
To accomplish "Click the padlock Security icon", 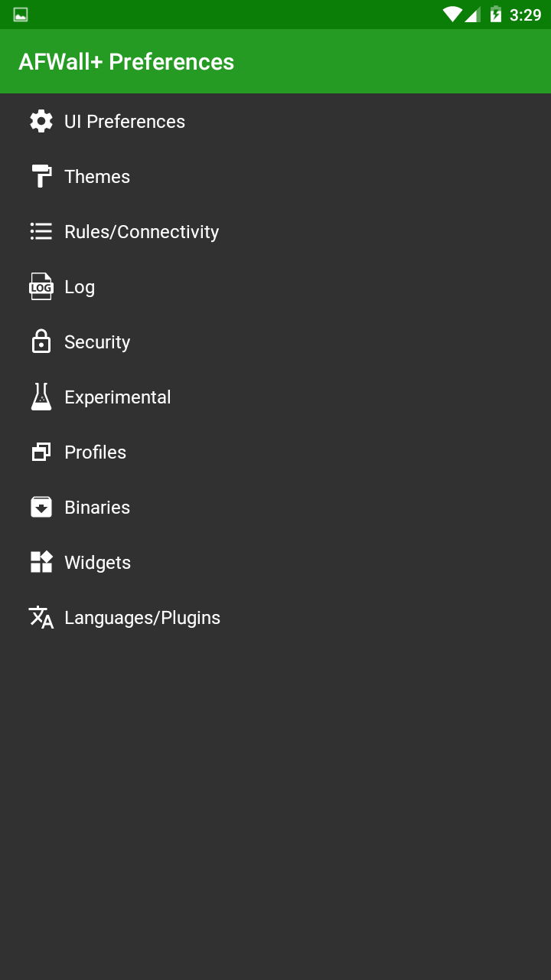I will 41,341.
